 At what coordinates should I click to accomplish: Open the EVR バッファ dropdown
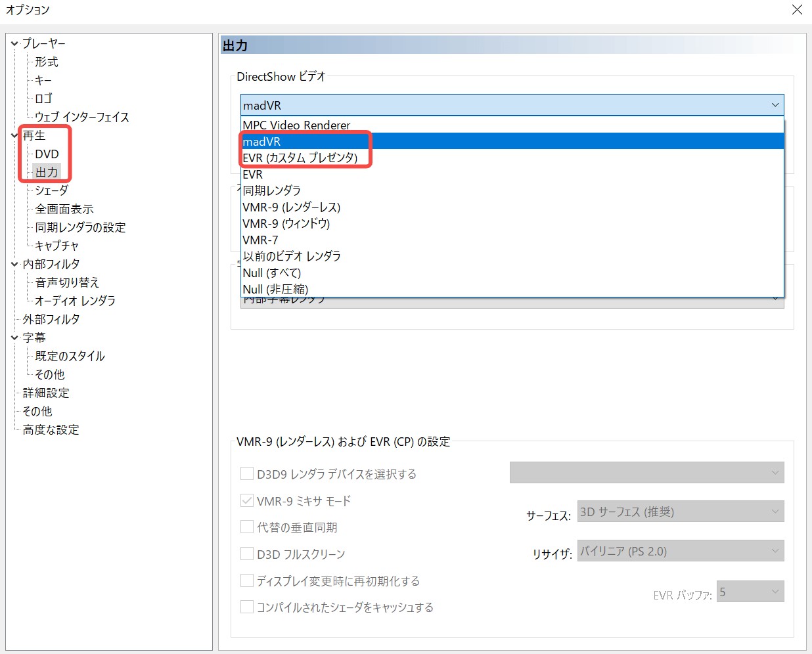[750, 592]
